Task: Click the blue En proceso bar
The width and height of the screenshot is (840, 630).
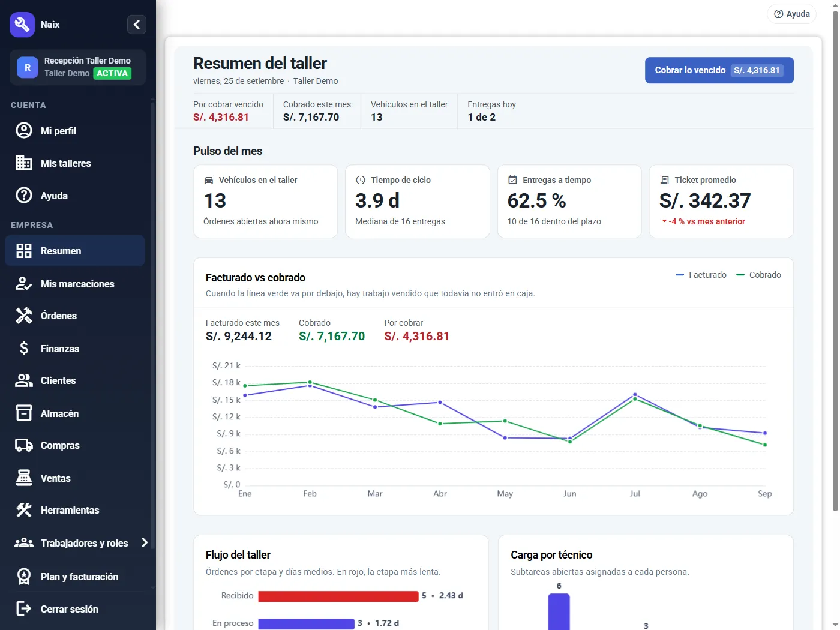Action: (306, 623)
